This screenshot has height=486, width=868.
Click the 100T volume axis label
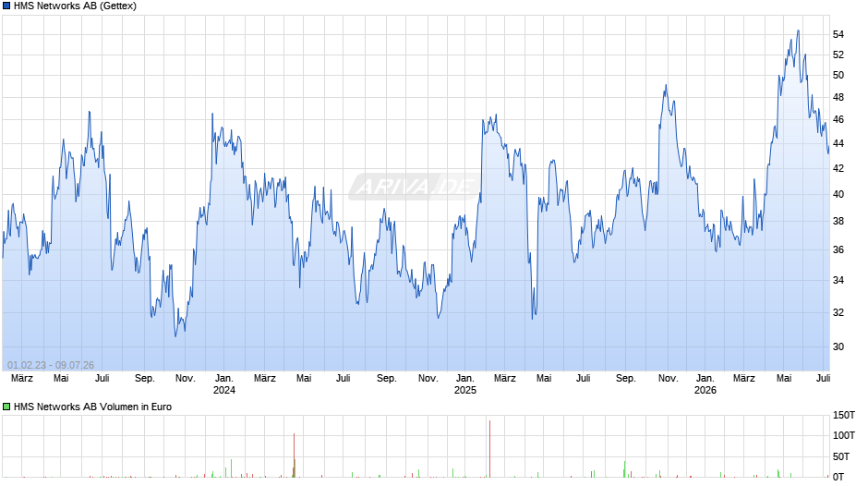click(x=844, y=435)
